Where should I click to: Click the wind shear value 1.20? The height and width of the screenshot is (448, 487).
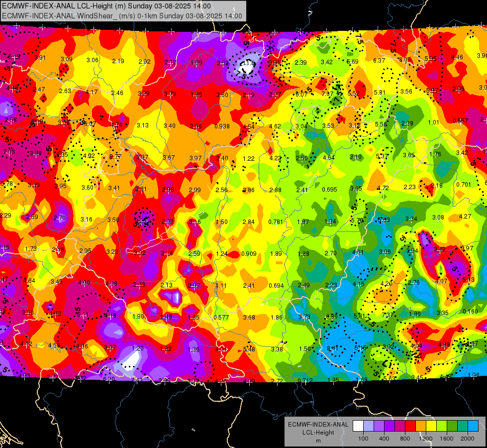tap(138, 348)
